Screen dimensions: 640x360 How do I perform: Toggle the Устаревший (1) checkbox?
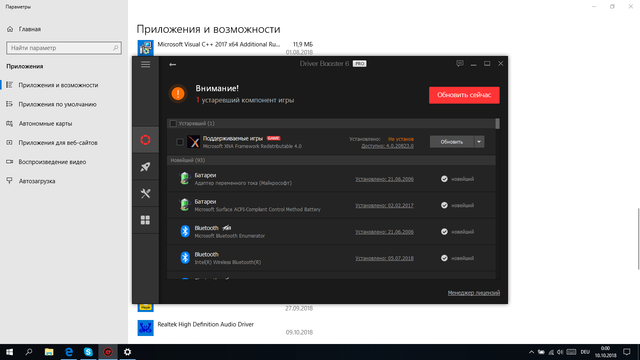pos(173,123)
